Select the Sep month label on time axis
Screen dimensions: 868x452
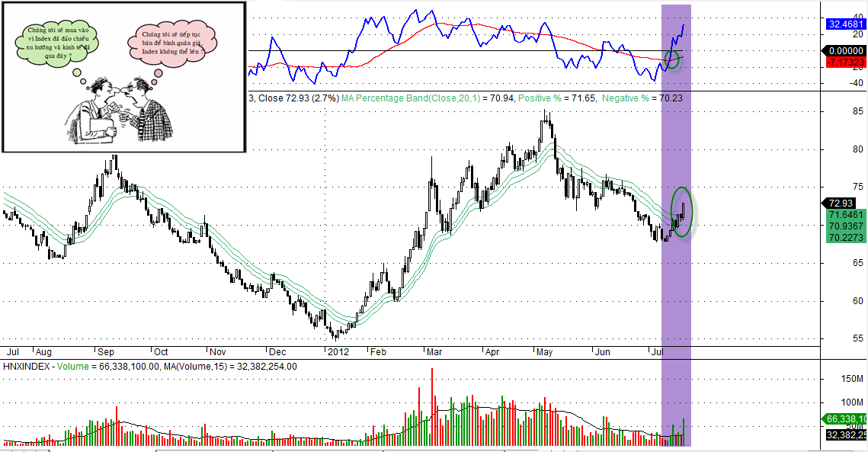click(106, 351)
